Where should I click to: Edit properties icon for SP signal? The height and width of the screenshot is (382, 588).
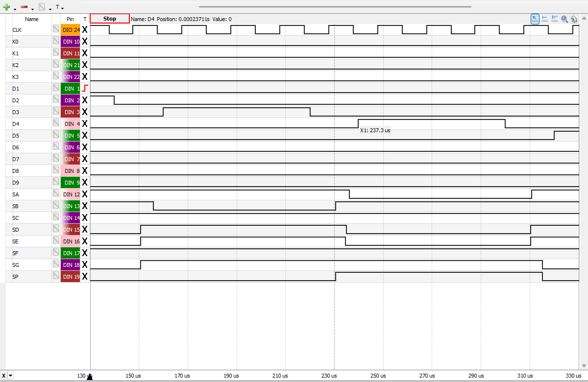point(56,276)
